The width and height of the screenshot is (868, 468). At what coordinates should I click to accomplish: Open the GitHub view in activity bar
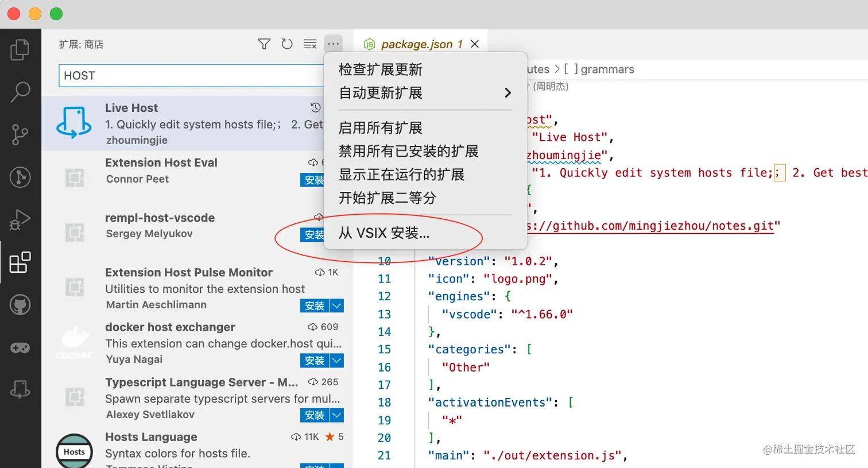[x=20, y=305]
